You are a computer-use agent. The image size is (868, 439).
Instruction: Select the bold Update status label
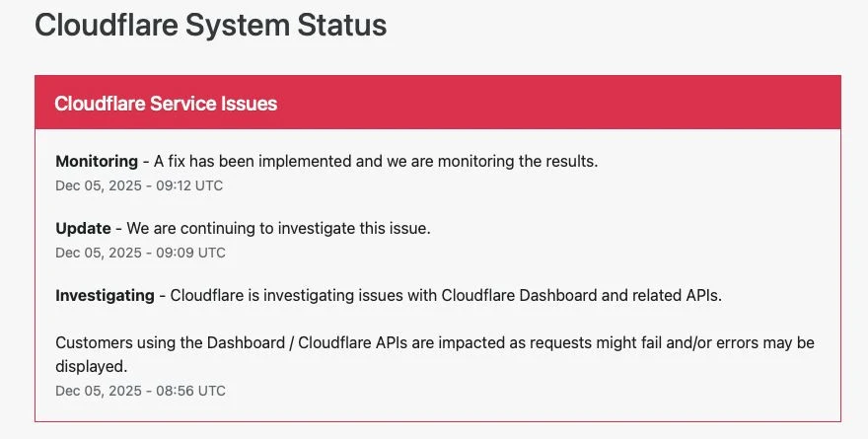click(83, 228)
